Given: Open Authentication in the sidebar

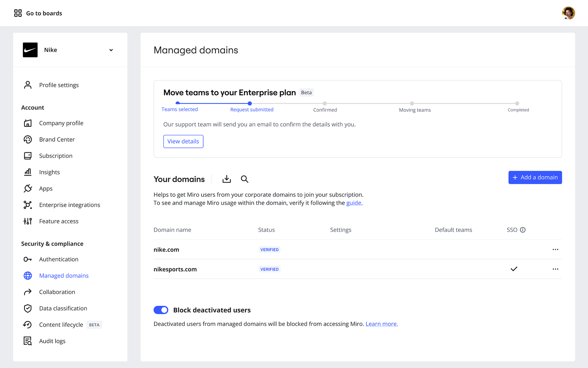Looking at the screenshot, I should 58,259.
